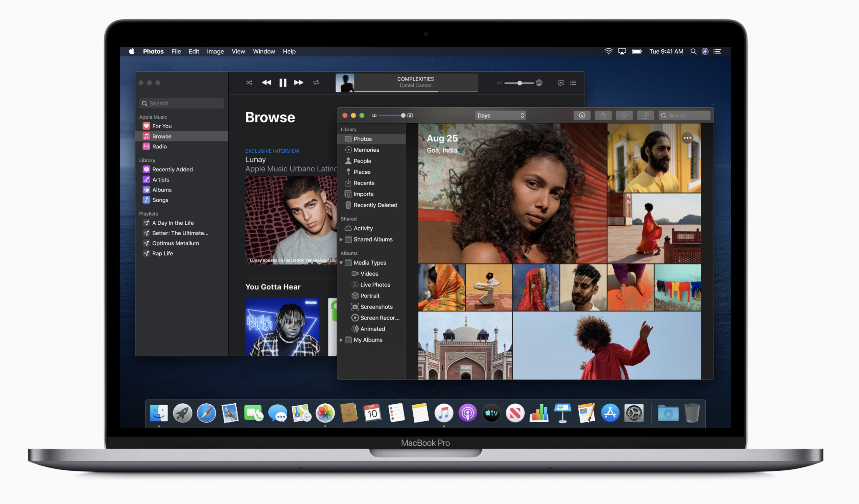Pause the Complexities song
Image resolution: width=859 pixels, height=504 pixels.
coord(283,83)
